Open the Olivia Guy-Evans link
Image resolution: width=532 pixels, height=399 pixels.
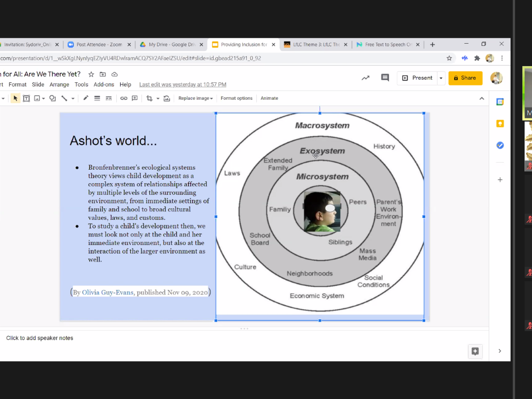point(108,292)
